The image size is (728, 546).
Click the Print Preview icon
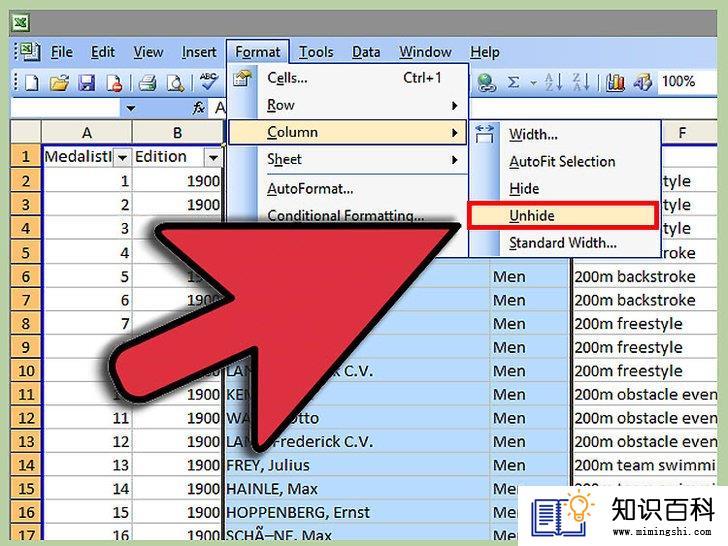pyautogui.click(x=176, y=83)
